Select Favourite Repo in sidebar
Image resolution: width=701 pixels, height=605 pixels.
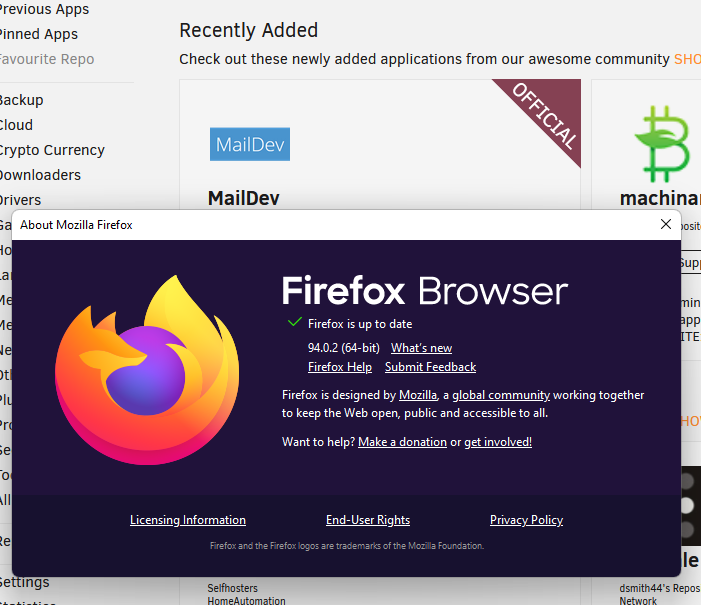(46, 59)
